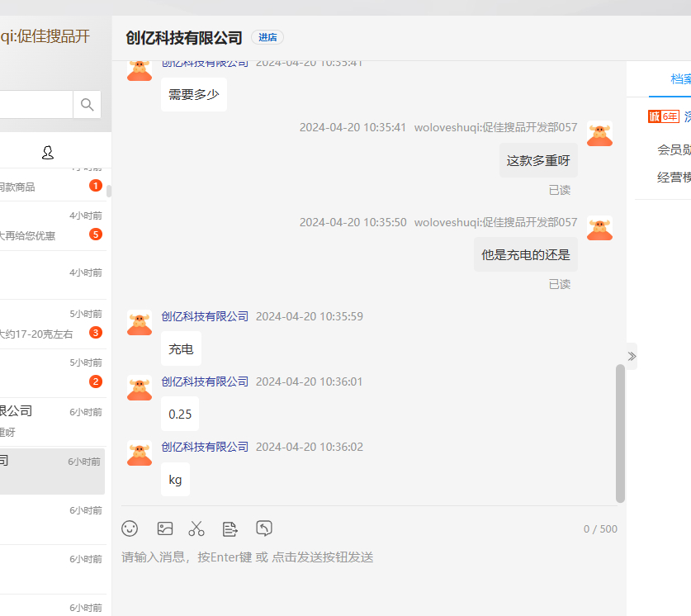Click the chat history bubble icon
The image size is (691, 616).
point(264,528)
